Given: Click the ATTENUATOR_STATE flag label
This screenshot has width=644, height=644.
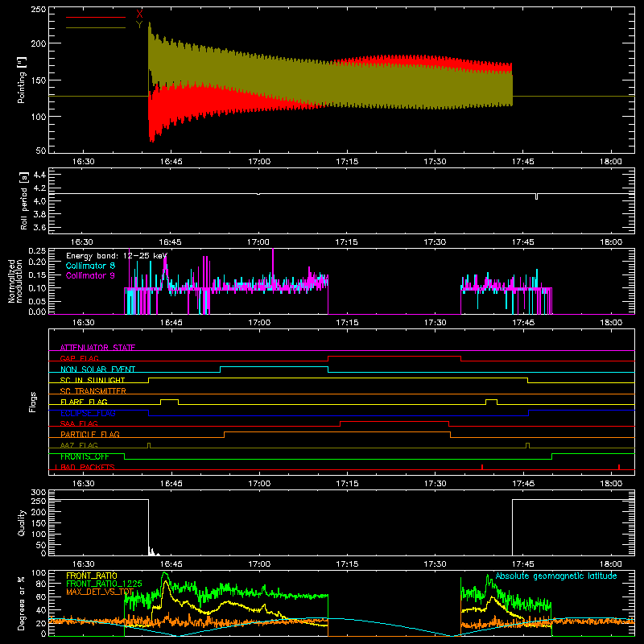Looking at the screenshot, I should (97, 348).
